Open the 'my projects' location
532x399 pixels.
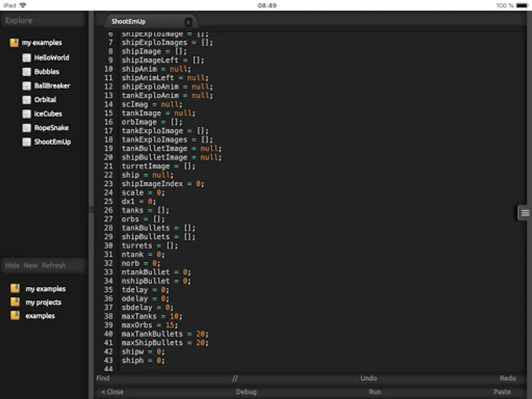43,302
